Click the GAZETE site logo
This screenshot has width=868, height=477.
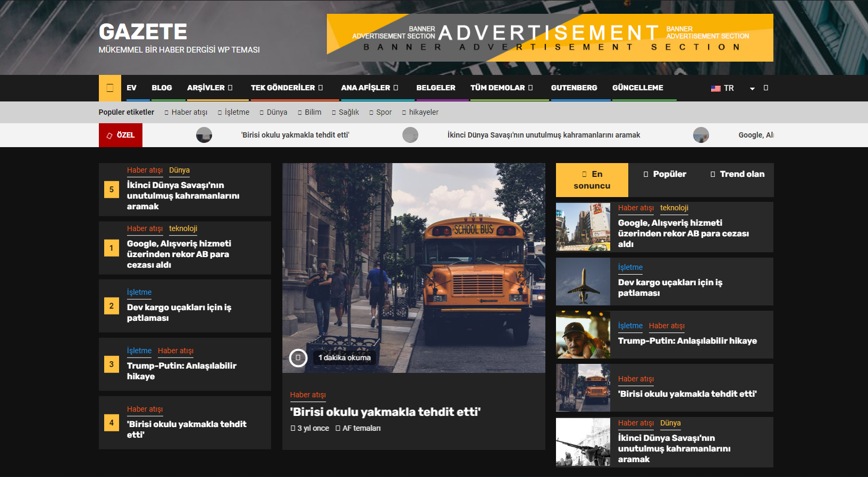[x=143, y=32]
